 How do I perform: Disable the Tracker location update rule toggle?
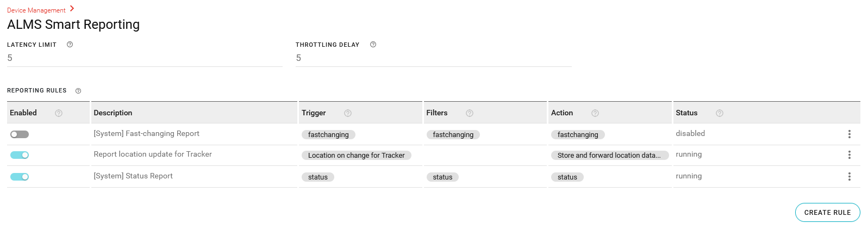20,155
